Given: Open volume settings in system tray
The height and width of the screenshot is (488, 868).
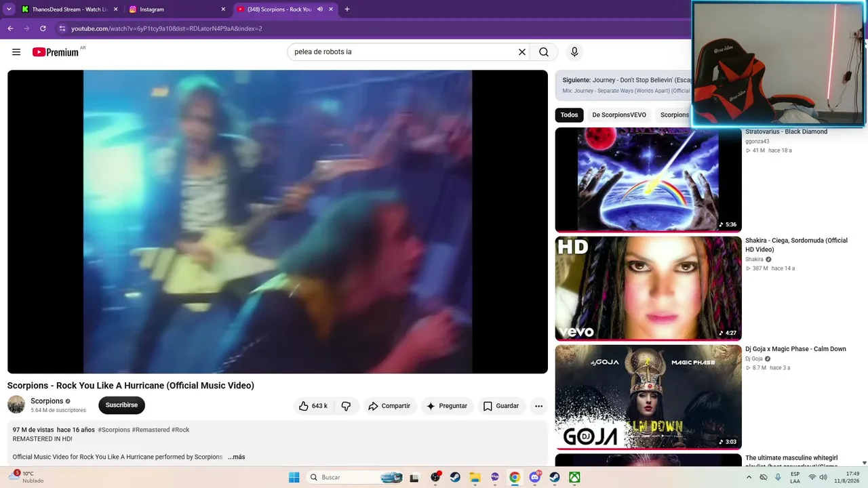Looking at the screenshot, I should 823,477.
